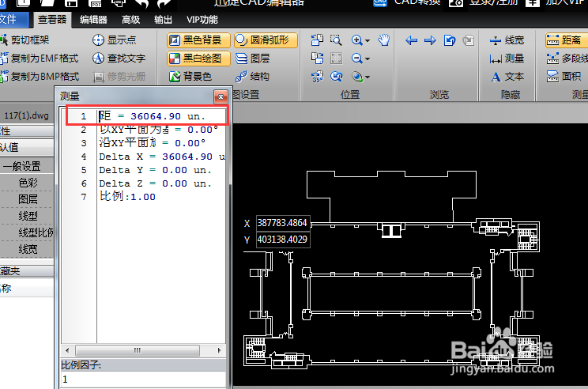Copy drawing as BMP format (复制为BMP格式)
Viewport: 588px width, 389px height.
coord(40,77)
